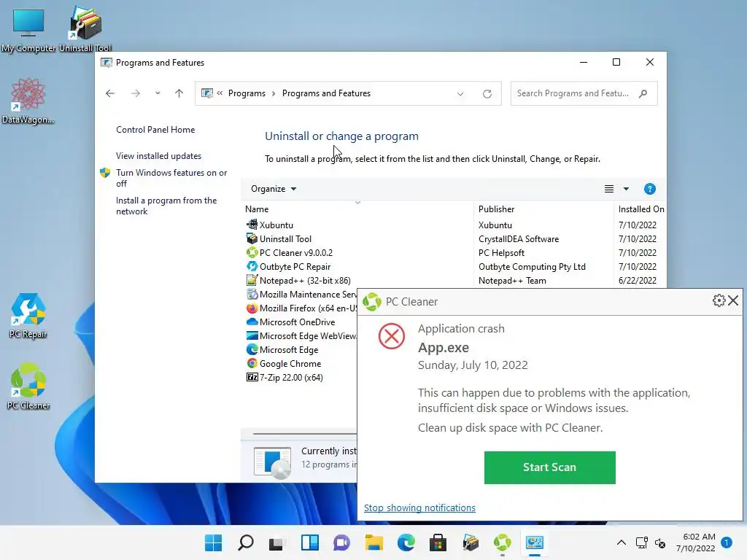Screen dimensions: 747x560
Task: Open the DataWagon desktop shortcut
Action: (28, 101)
